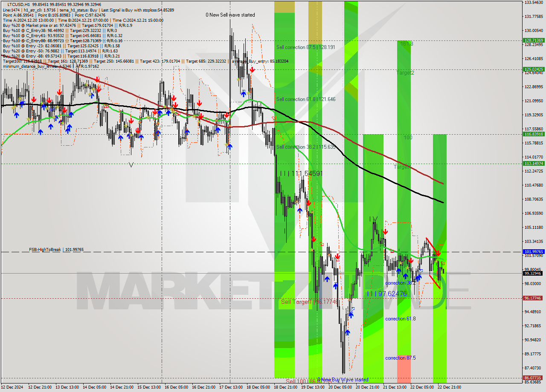546x392 pixels.
Task: Click the '161.8' fibonacci level label
Action: pos(407,43)
